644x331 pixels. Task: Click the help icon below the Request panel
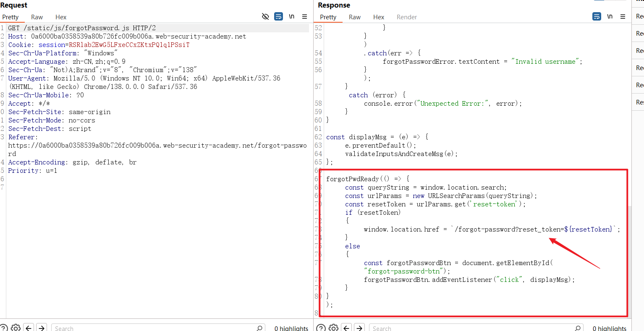pyautogui.click(x=4, y=328)
